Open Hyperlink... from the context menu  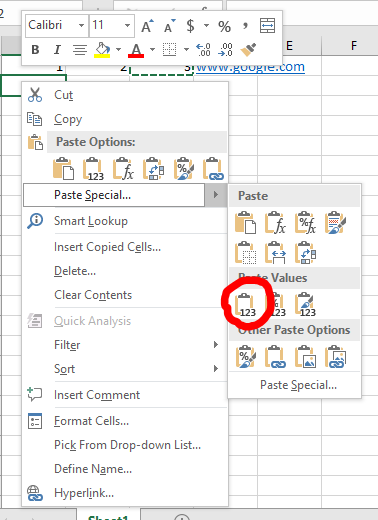point(84,493)
